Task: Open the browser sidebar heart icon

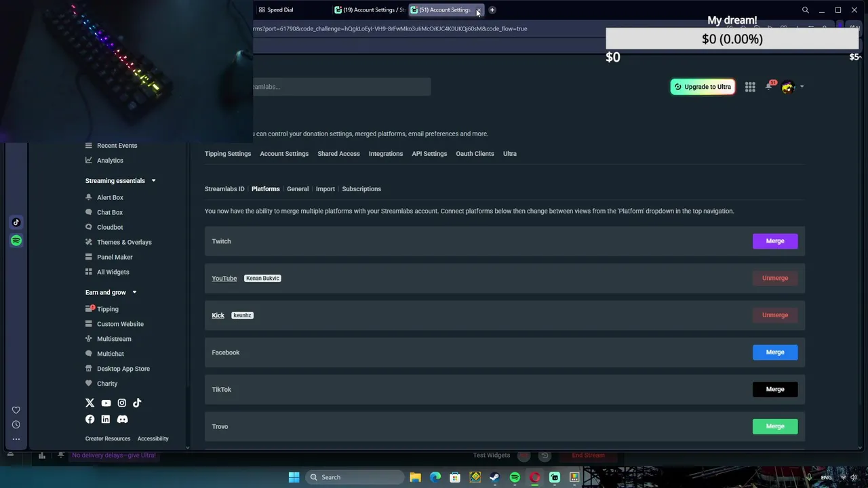Action: tap(16, 409)
